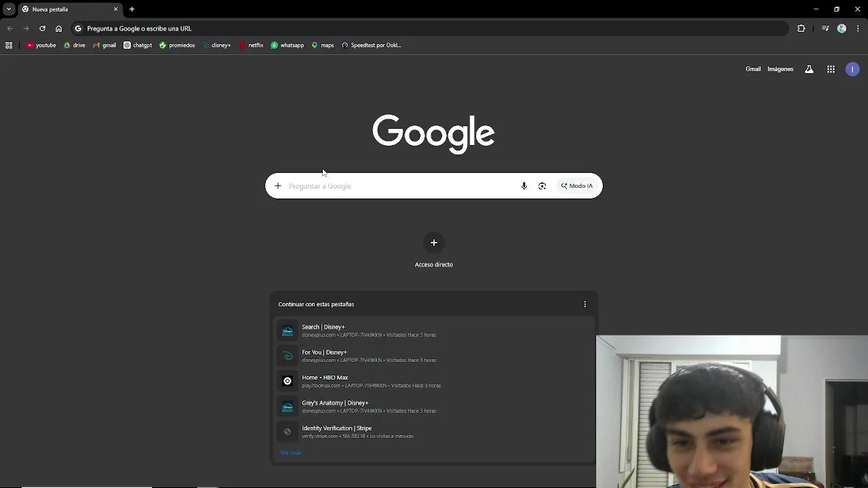This screenshot has height=488, width=868.
Task: Open the Google account avatar
Action: (852, 69)
